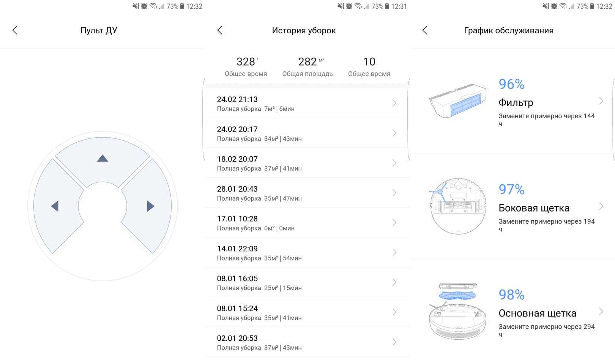Image resolution: width=615 pixels, height=364 pixels.
Task: Tap the side brush robot illustration
Action: (x=458, y=206)
